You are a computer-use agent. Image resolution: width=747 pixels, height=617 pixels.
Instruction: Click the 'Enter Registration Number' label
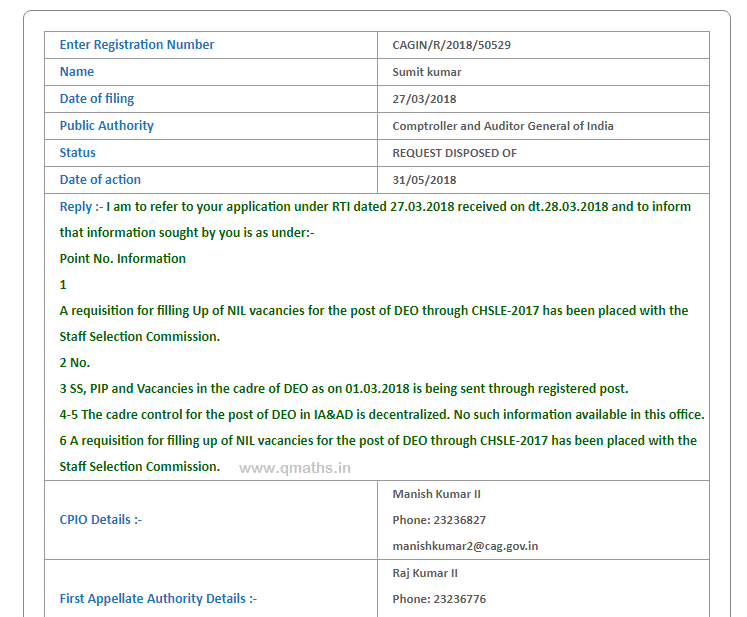137,45
